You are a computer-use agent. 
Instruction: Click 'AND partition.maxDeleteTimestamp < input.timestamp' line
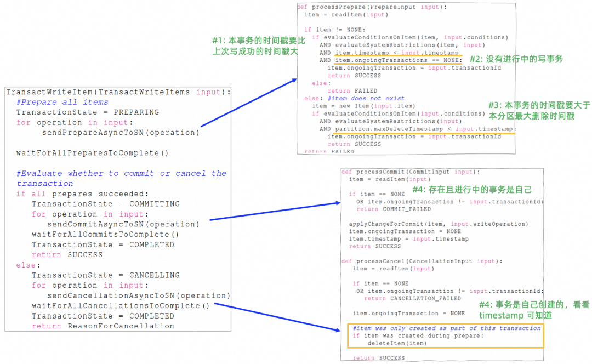418,129
